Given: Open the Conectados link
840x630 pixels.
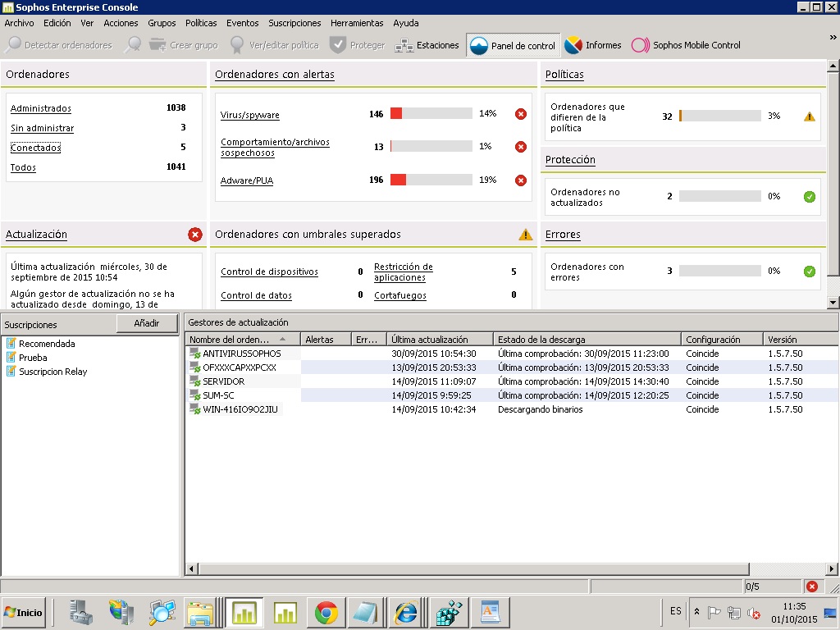Looking at the screenshot, I should click(35, 148).
